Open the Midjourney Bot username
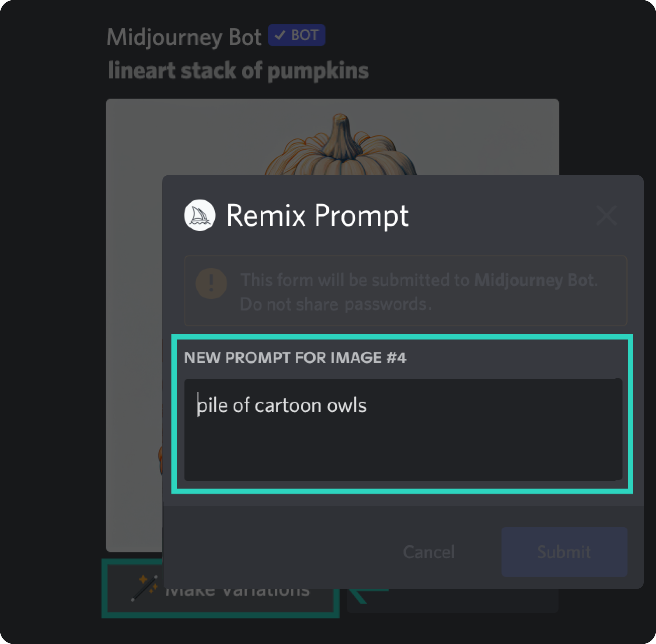The width and height of the screenshot is (656, 644). pos(184,37)
